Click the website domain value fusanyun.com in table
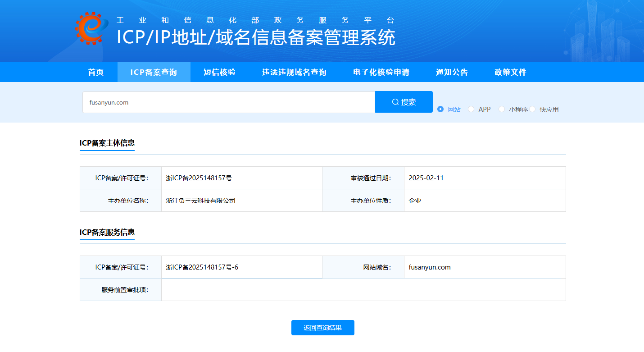Viewport: 644px width, 352px height. (x=430, y=267)
